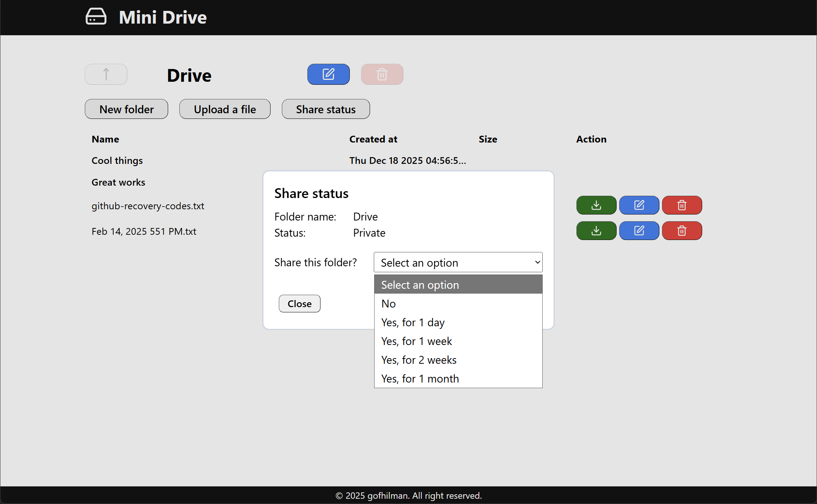Select 'Yes, for 2 weeks' option
This screenshot has width=817, height=504.
[x=419, y=360]
